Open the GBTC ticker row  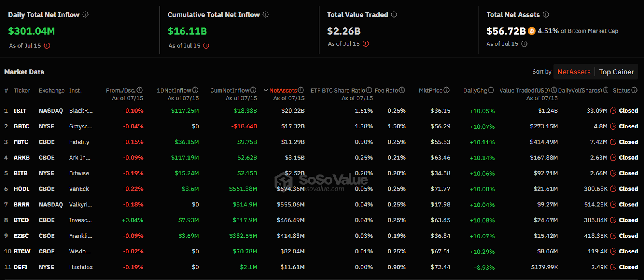(x=322, y=126)
